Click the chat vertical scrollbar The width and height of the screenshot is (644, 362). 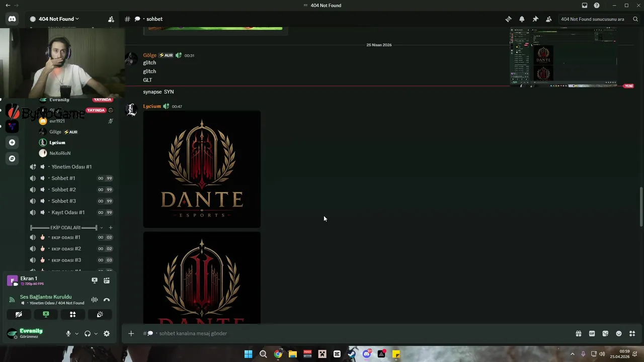(641, 207)
